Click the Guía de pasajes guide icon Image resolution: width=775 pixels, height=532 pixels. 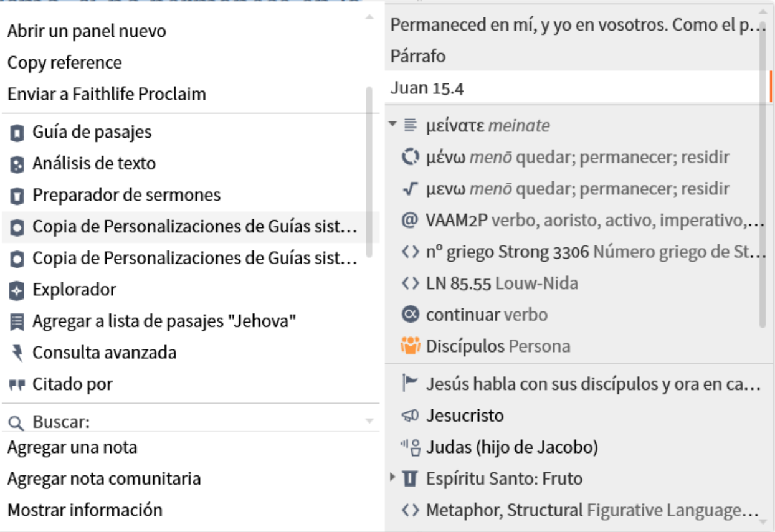click(17, 132)
